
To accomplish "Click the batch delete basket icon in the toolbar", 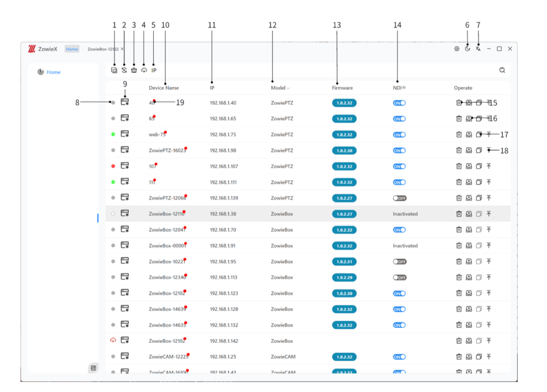I will (x=134, y=70).
